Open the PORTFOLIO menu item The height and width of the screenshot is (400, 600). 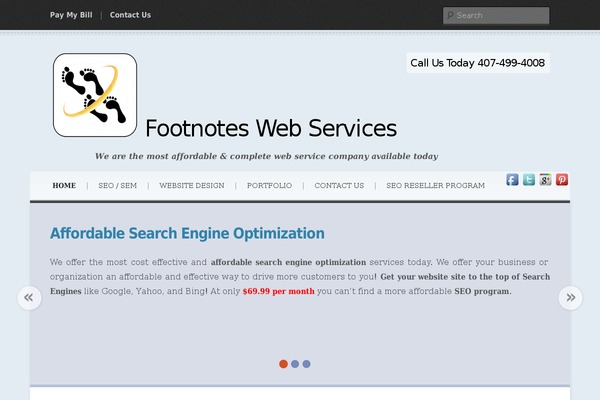point(269,186)
